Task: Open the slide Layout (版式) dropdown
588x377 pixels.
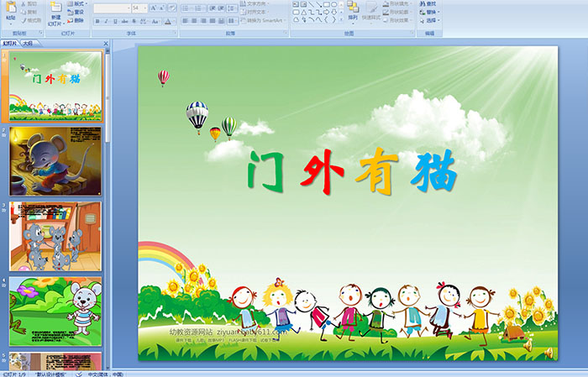Action: 77,3
